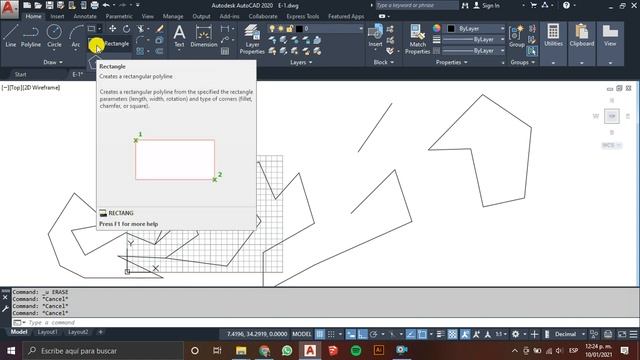Select the Text tool
Screen dimensions: 640x360
pos(179,36)
